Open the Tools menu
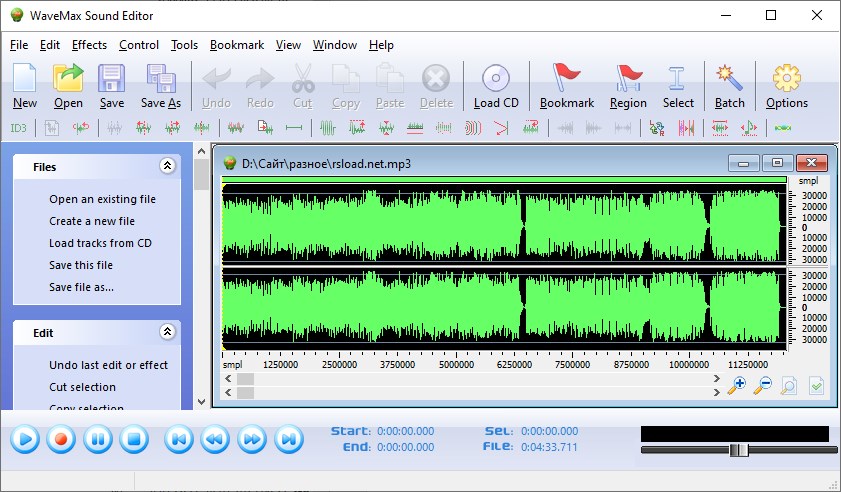 point(185,45)
